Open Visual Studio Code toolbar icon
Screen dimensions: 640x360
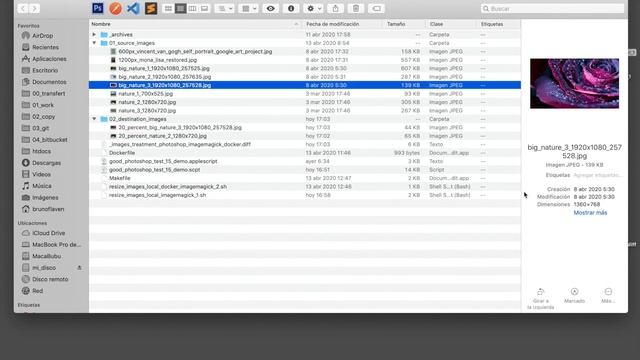point(133,8)
